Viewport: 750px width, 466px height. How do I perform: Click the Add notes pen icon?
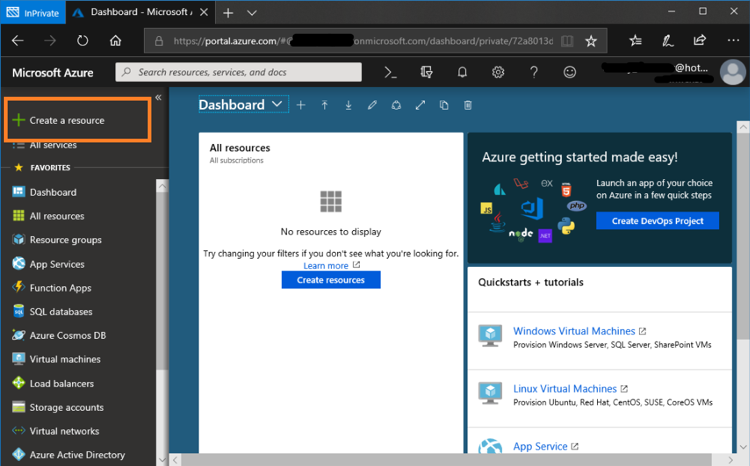(x=668, y=41)
